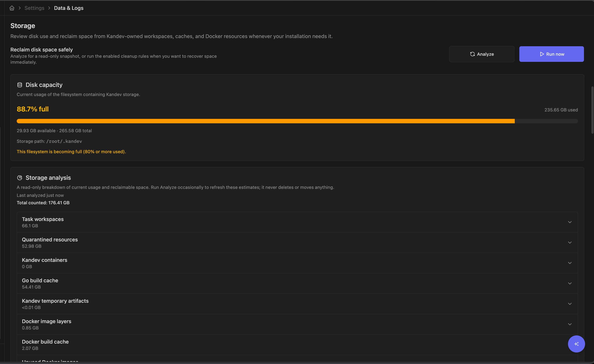Select the Docker image layers row title
Image resolution: width=594 pixels, height=364 pixels.
point(46,321)
